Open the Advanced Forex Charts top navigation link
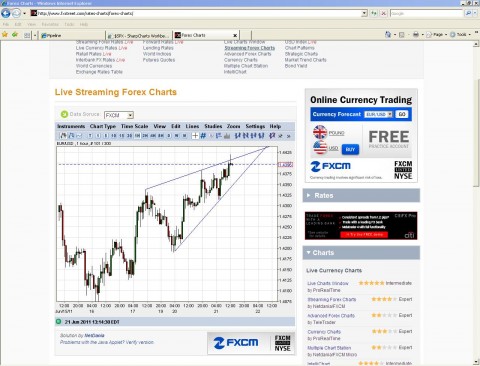 [248, 54]
